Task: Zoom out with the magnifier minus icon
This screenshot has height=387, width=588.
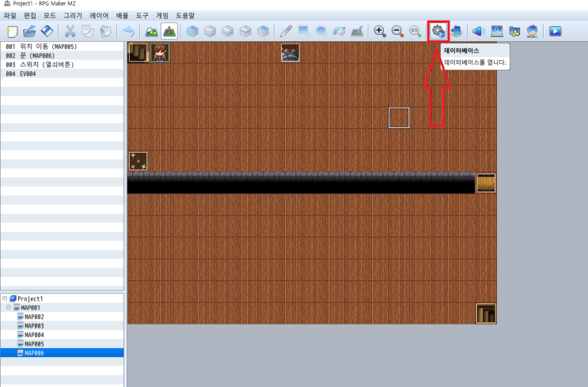Action: coord(397,31)
